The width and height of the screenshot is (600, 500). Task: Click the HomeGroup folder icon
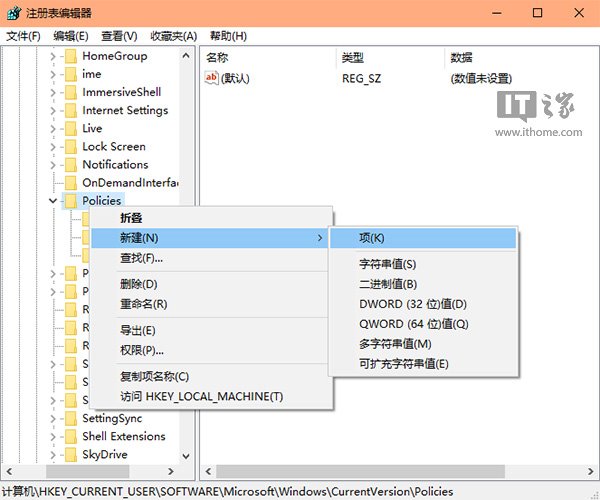pyautogui.click(x=71, y=56)
